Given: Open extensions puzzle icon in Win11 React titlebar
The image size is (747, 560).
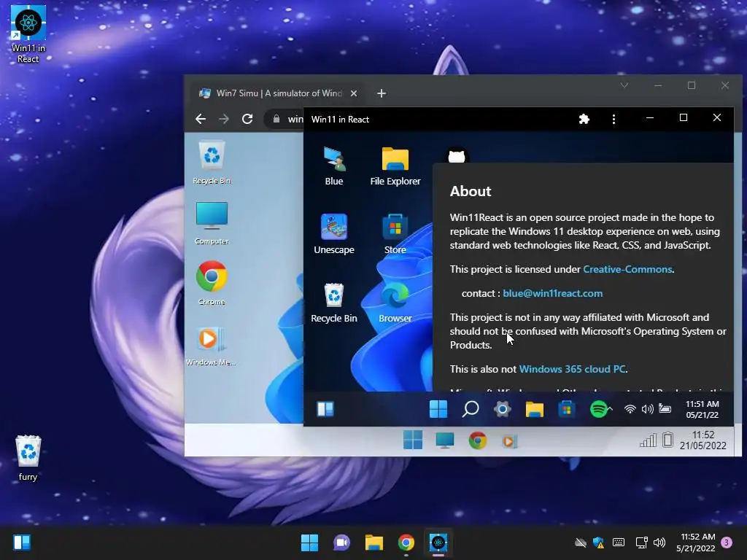Looking at the screenshot, I should 584,119.
